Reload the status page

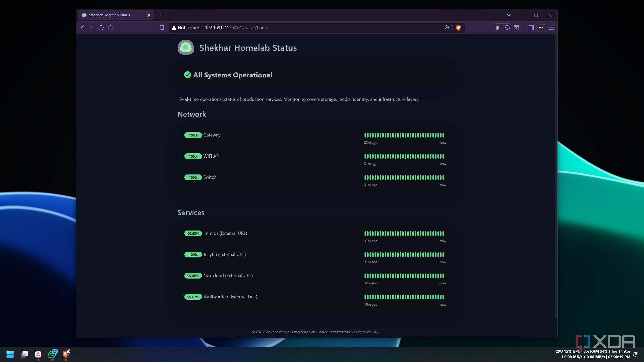[101, 28]
